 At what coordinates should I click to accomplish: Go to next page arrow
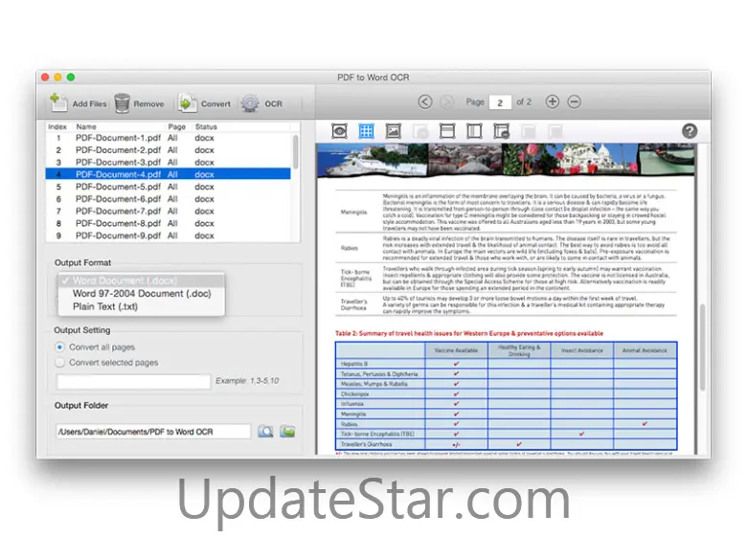coord(447,101)
